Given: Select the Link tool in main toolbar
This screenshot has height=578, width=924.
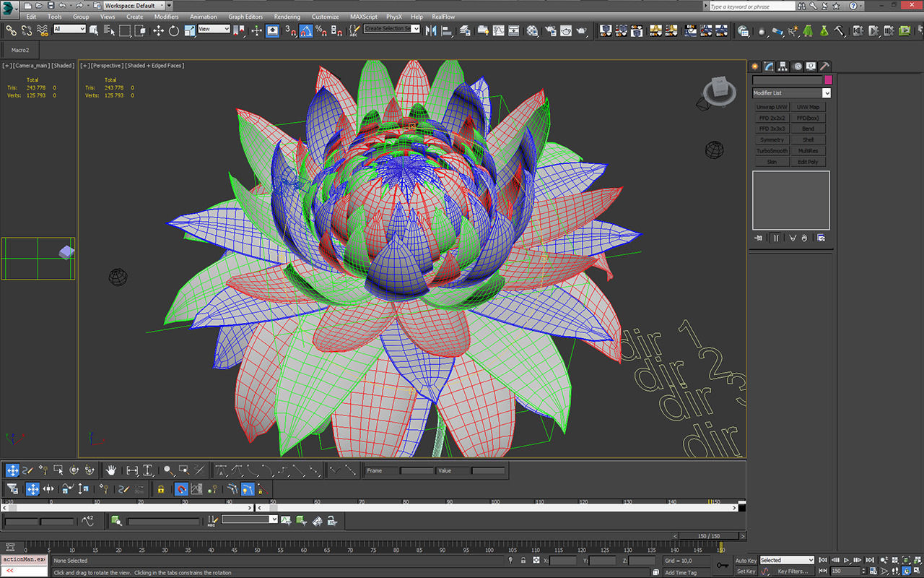Looking at the screenshot, I should point(12,31).
